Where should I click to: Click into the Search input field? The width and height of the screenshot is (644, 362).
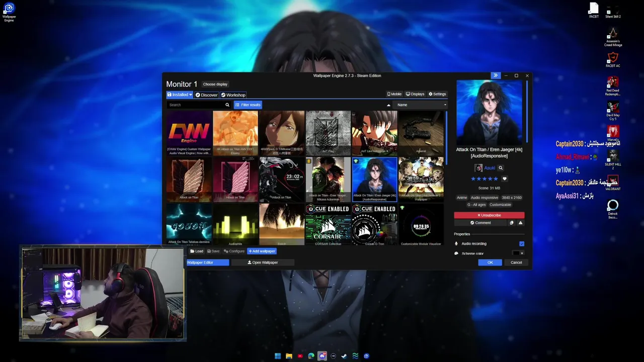[196, 105]
